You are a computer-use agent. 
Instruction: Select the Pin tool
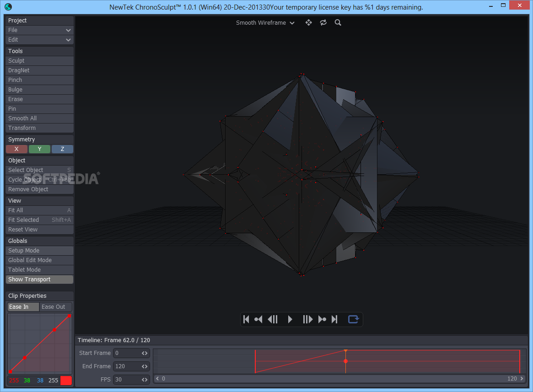click(39, 109)
